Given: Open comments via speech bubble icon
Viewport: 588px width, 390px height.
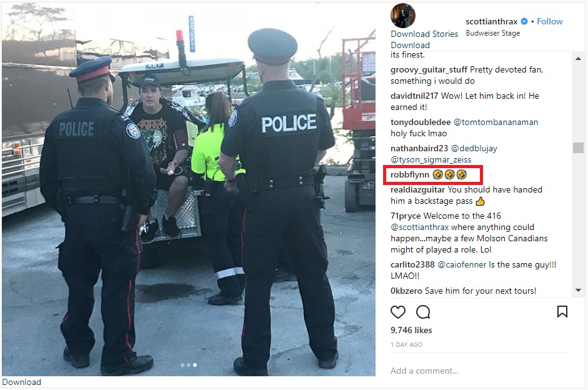Looking at the screenshot, I should (x=423, y=312).
